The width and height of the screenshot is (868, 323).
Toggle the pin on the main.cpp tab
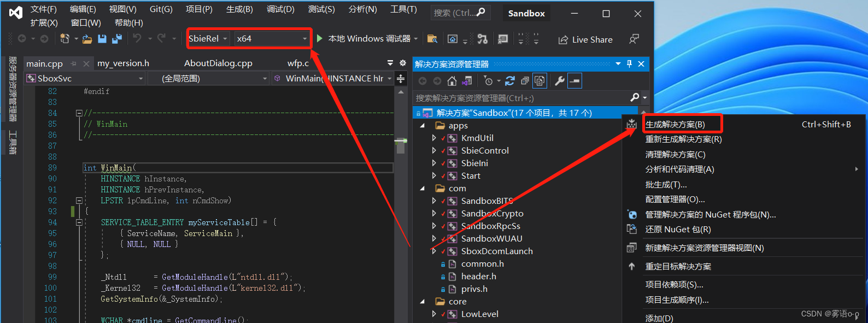pos(73,63)
